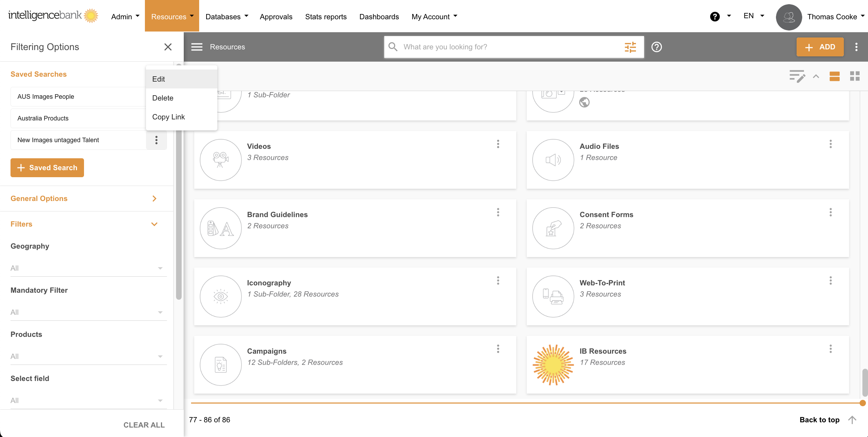Click the Back to top arrow icon

852,419
